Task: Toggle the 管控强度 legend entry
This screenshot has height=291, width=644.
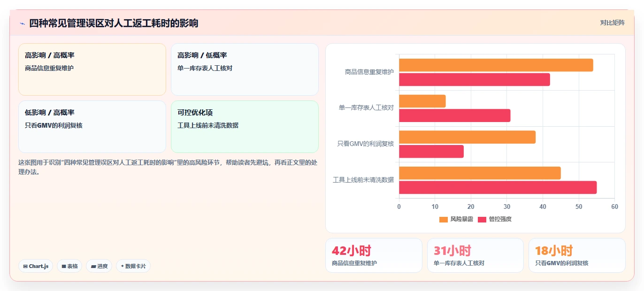Action: 495,219
